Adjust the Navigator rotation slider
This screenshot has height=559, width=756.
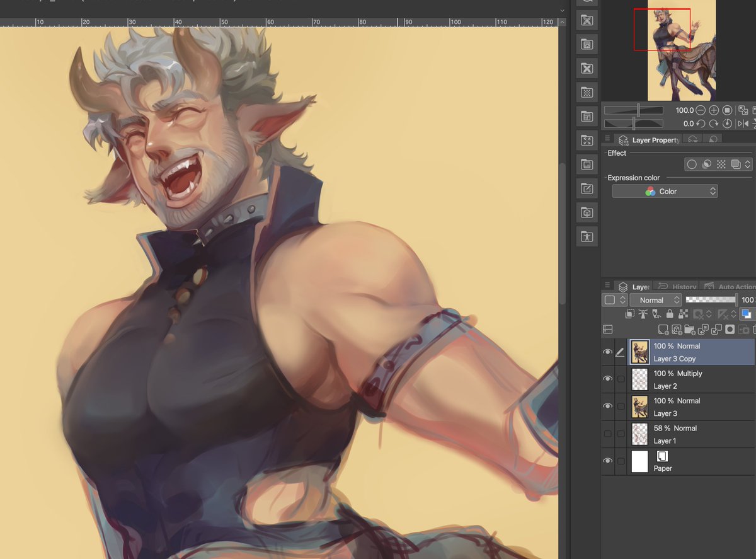633,124
